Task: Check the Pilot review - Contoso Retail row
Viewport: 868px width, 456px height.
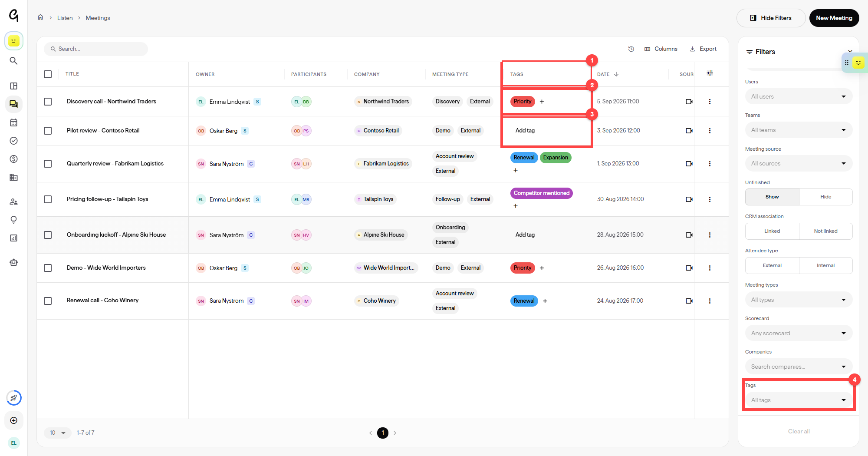Action: tap(48, 131)
